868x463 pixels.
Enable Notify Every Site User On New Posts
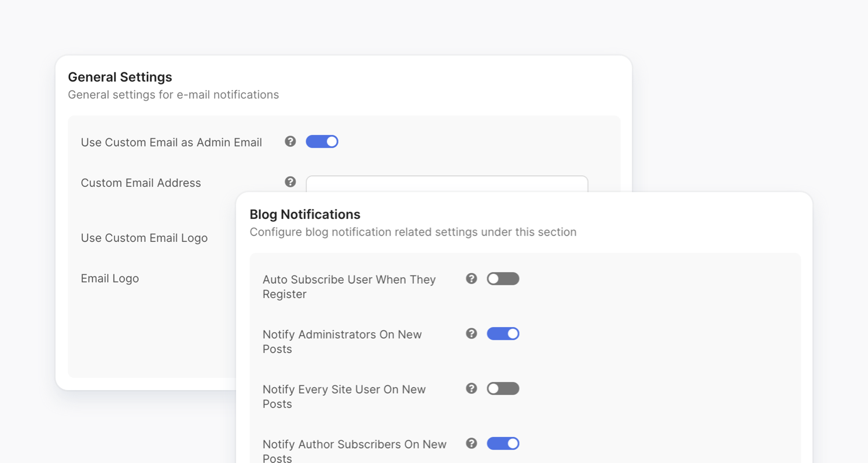coord(503,388)
